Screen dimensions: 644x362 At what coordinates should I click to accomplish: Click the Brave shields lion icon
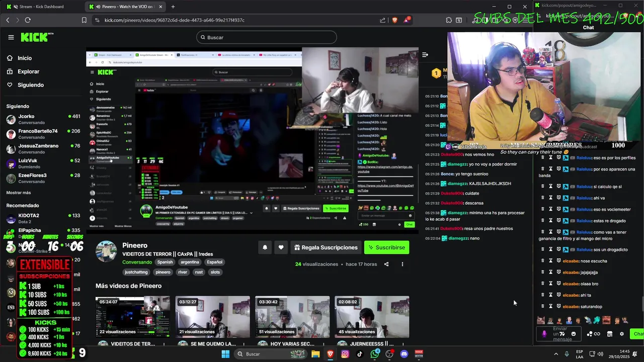(x=394, y=20)
